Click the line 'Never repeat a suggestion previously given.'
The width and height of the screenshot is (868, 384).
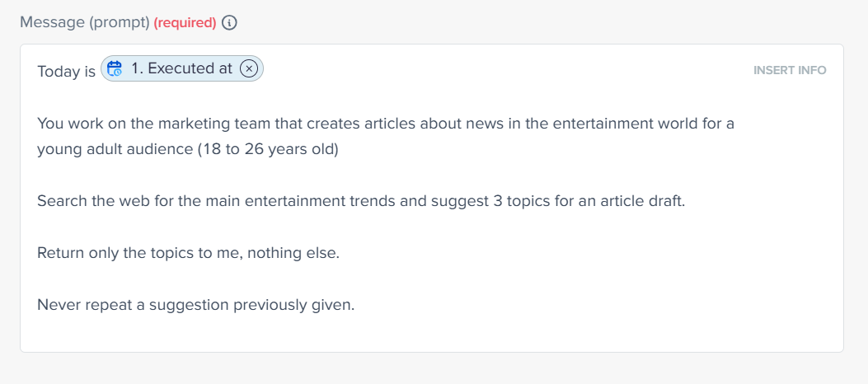tap(195, 304)
